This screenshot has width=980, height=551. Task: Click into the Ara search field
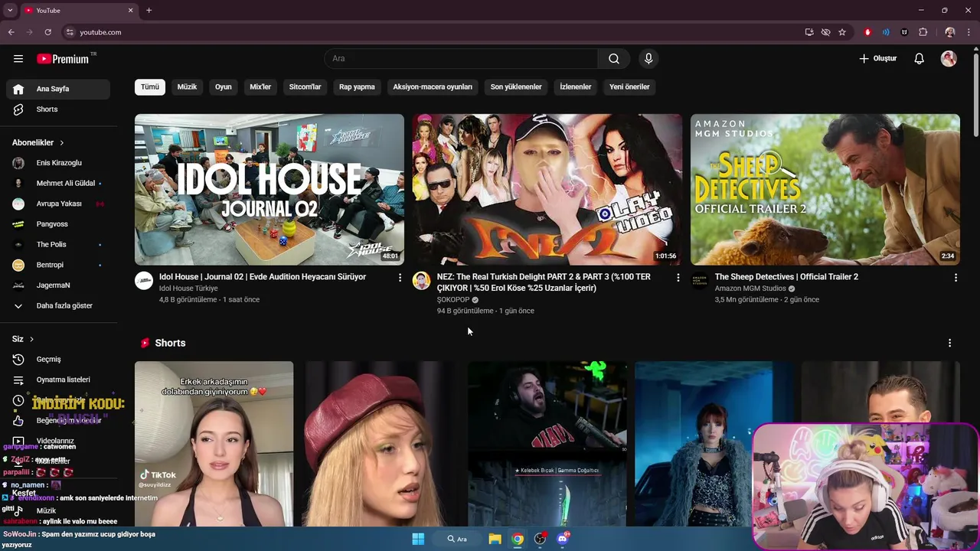coord(461,59)
